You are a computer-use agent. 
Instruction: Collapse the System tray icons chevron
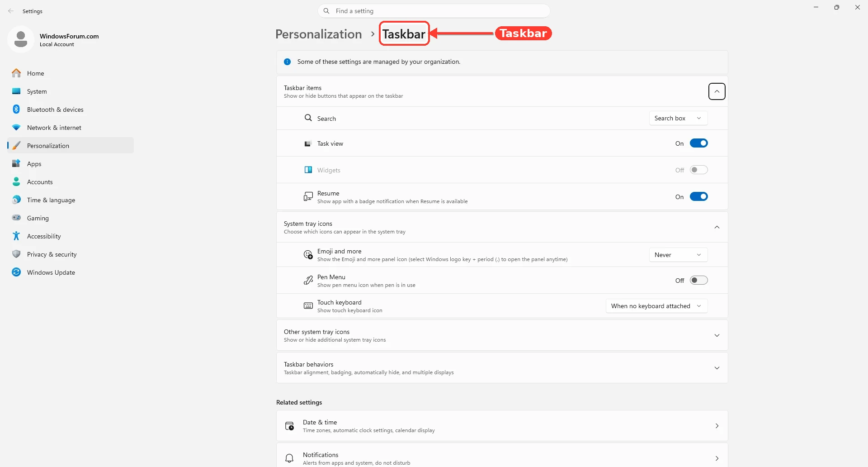(717, 227)
